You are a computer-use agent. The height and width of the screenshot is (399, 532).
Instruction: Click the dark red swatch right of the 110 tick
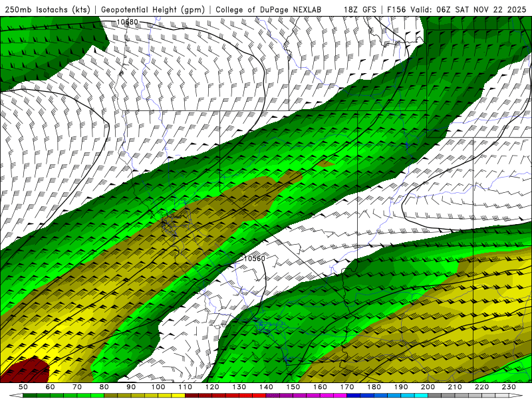[192, 396]
